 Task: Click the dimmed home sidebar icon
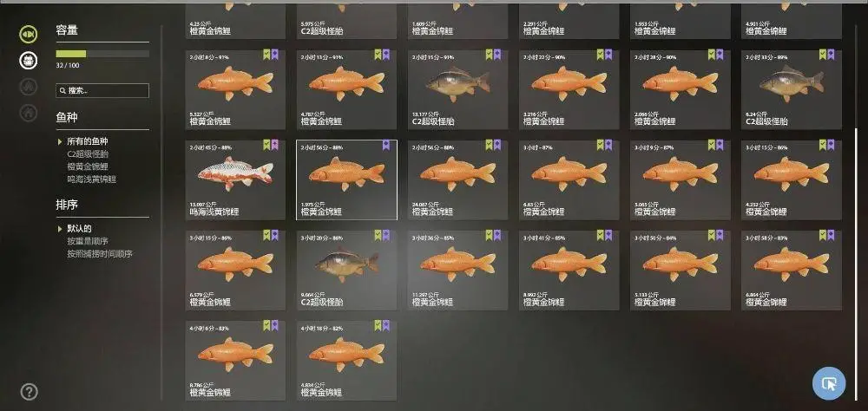29,113
